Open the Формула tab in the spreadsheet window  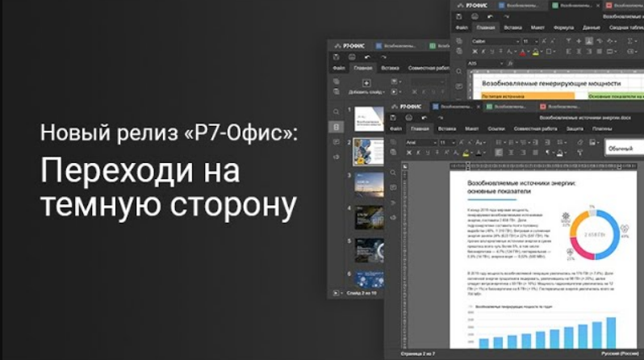coord(563,27)
